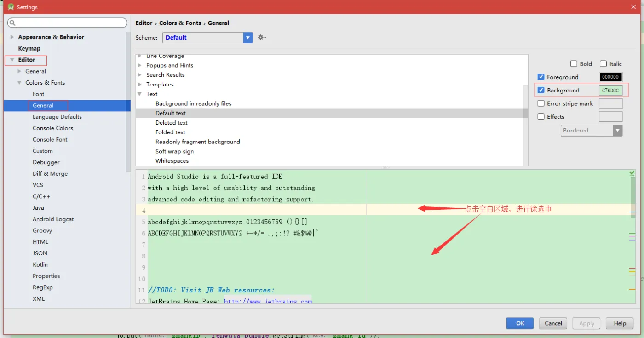This screenshot has width=644, height=338.
Task: Close the Settings dialog
Action: click(x=633, y=7)
